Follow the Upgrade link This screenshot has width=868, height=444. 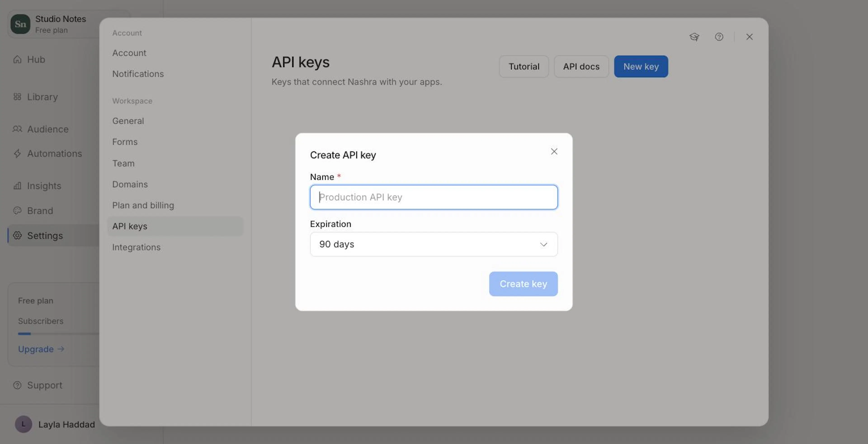41,349
